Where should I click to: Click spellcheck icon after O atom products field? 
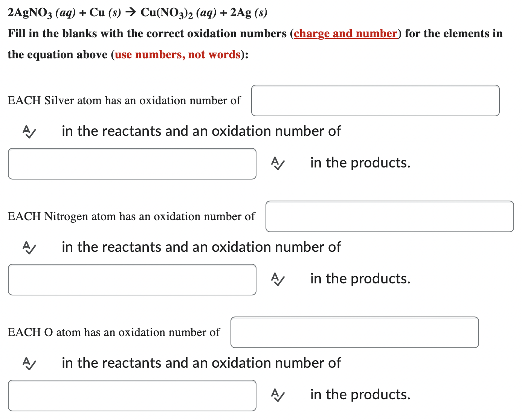278,395
